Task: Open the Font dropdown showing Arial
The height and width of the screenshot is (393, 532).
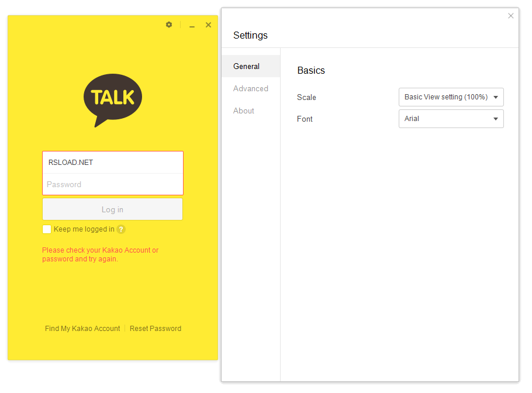Action: coord(451,119)
